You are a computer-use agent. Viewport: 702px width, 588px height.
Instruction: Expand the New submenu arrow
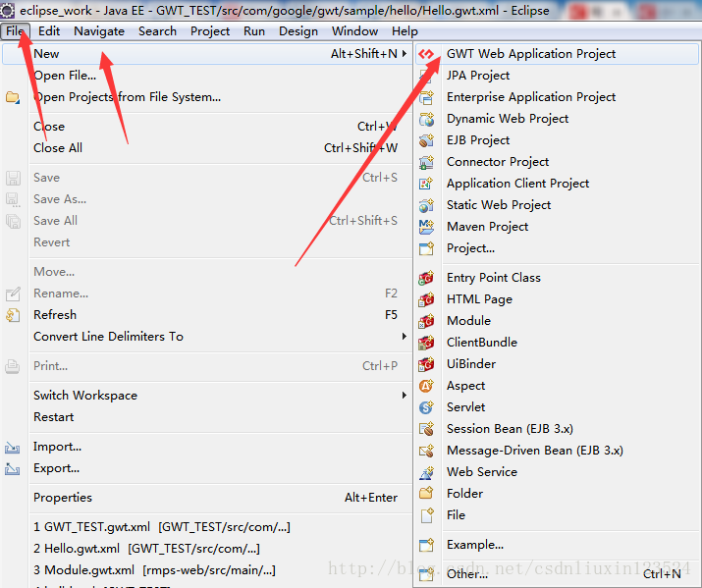point(405,54)
